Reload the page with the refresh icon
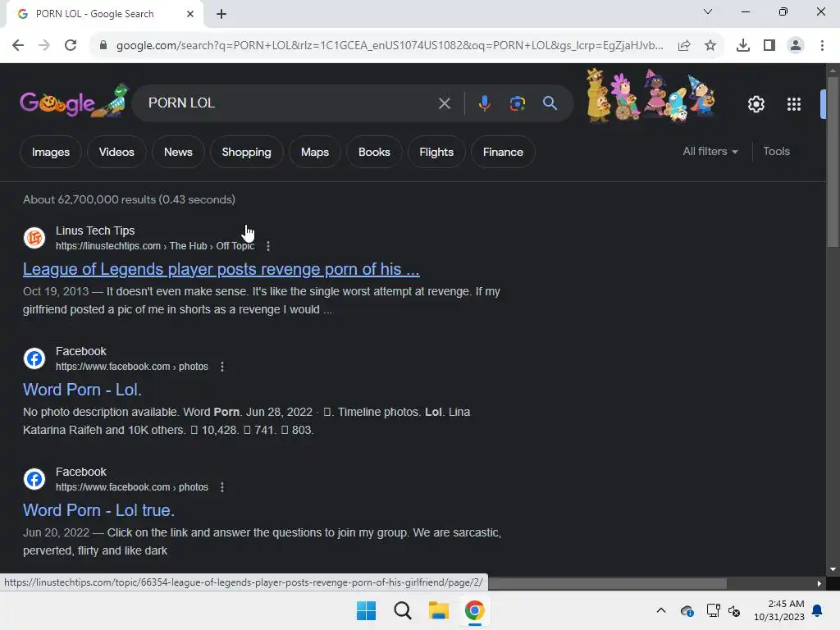The height and width of the screenshot is (630, 840). 71,46
